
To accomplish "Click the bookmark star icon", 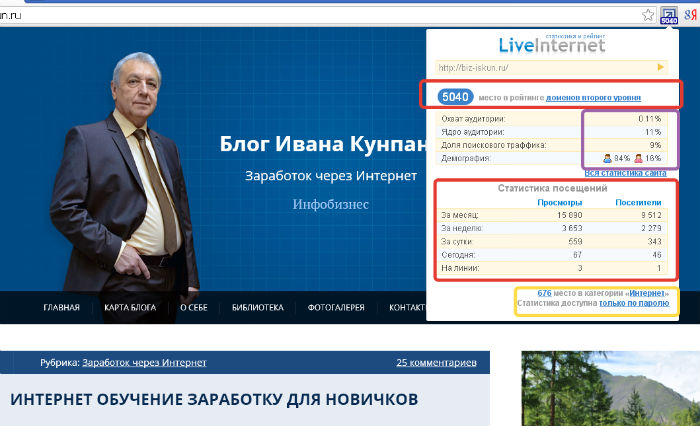I will [648, 15].
